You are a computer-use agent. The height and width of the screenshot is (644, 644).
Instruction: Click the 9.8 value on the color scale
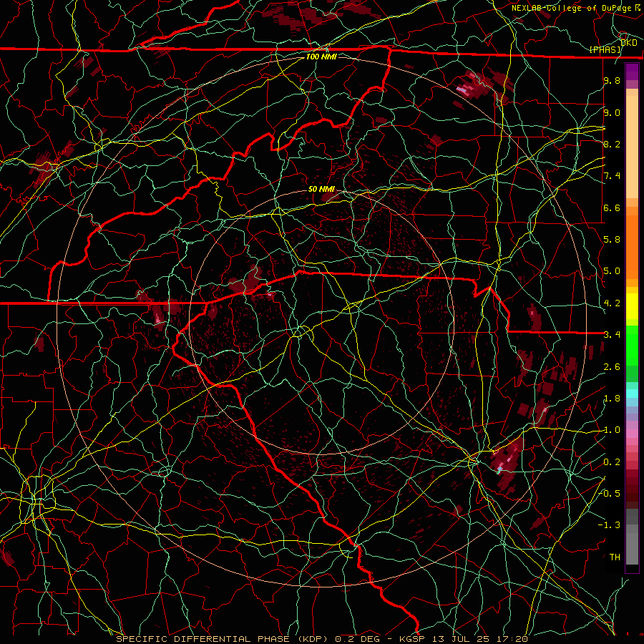612,81
